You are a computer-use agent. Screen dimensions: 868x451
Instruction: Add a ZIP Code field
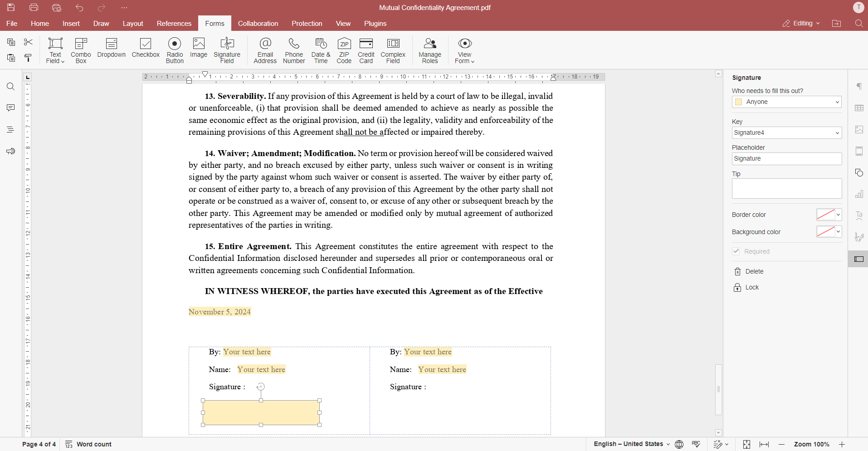pyautogui.click(x=344, y=50)
